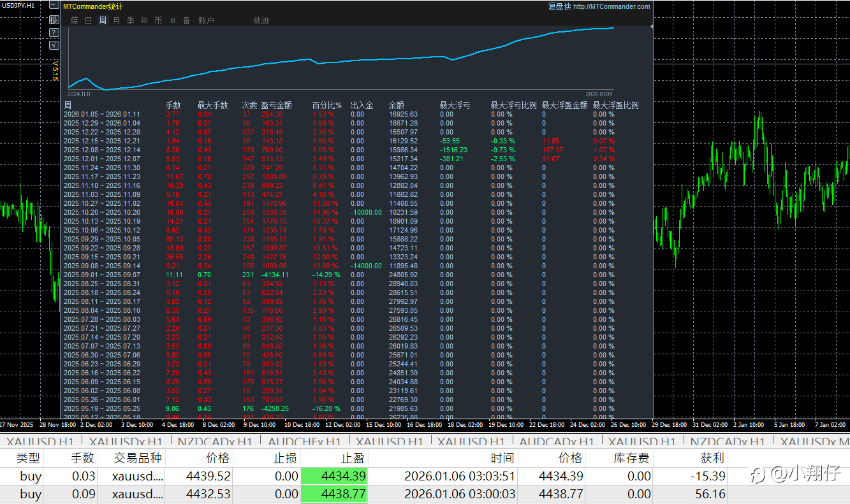Click the collapse (−) panel icon
Viewport: 850px width, 504px height.
(54, 7)
